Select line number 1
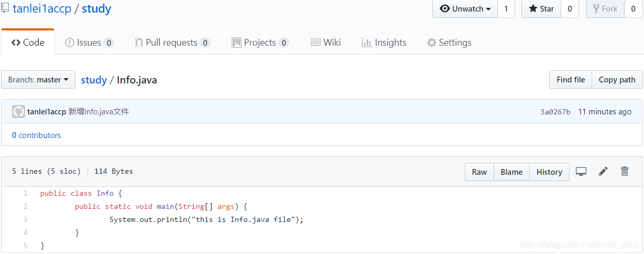The height and width of the screenshot is (254, 644). 25,193
